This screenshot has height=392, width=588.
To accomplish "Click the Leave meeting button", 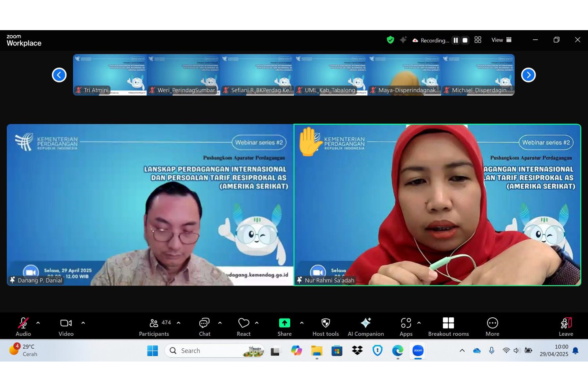I will click(x=566, y=326).
